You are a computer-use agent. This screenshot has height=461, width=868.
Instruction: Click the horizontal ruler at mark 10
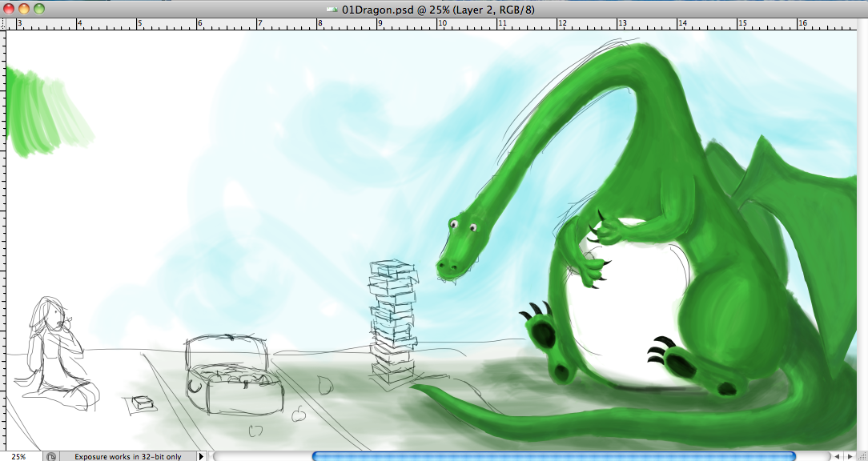(441, 24)
